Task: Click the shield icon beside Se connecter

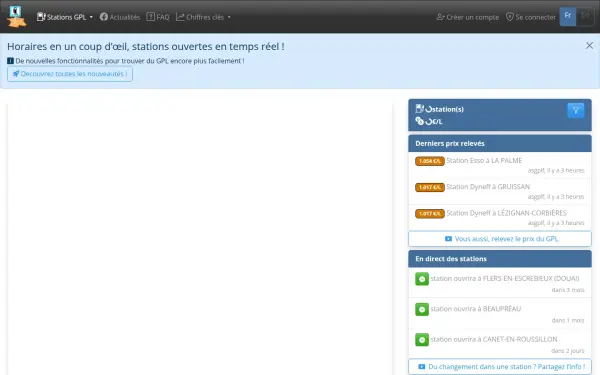Action: point(510,17)
